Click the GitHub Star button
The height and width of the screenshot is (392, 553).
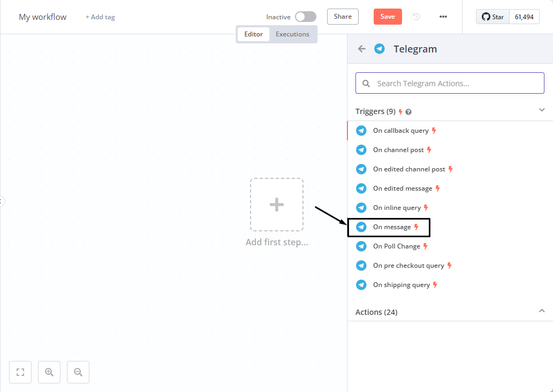point(493,17)
